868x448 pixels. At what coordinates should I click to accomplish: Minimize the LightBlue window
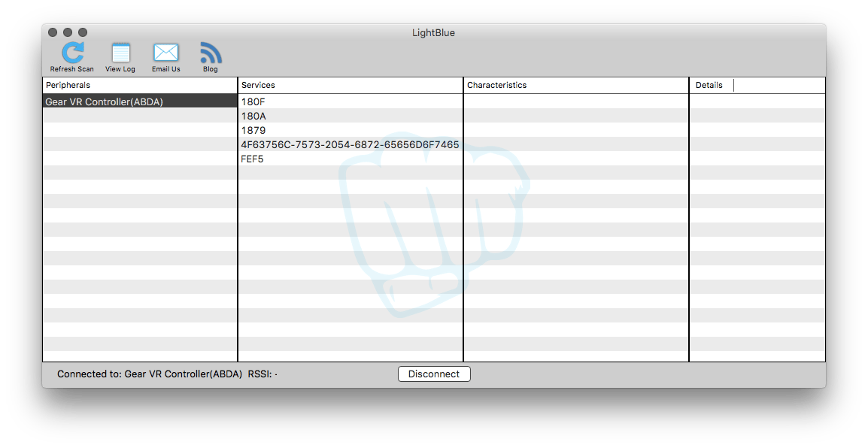[68, 32]
